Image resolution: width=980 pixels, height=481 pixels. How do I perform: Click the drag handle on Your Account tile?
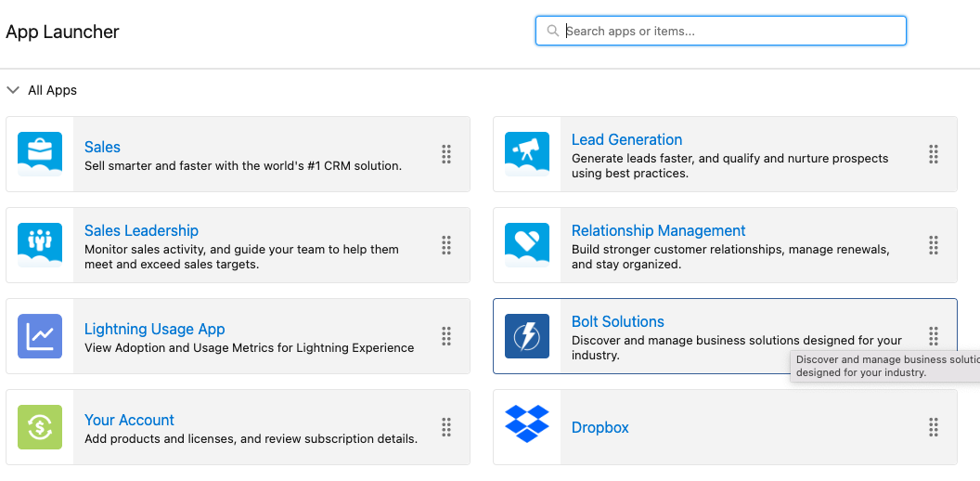(446, 427)
